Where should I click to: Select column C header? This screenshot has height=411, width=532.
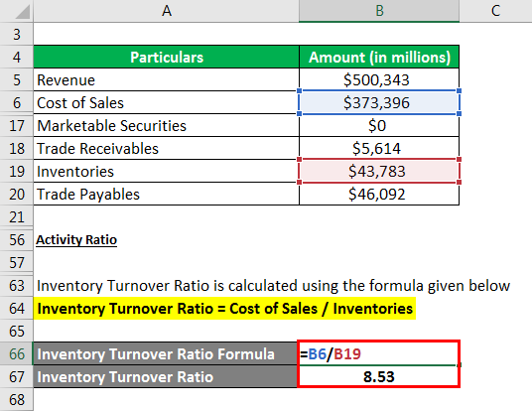495,11
